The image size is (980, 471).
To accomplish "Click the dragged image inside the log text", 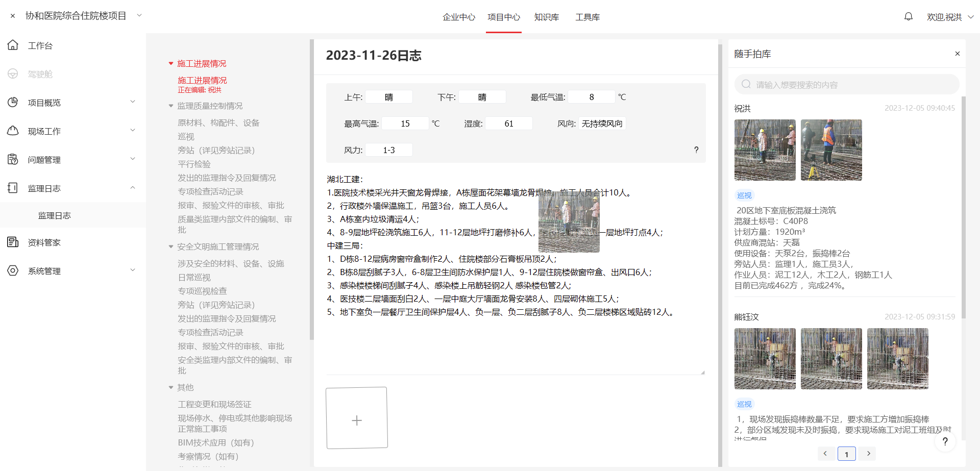I will pyautogui.click(x=569, y=222).
